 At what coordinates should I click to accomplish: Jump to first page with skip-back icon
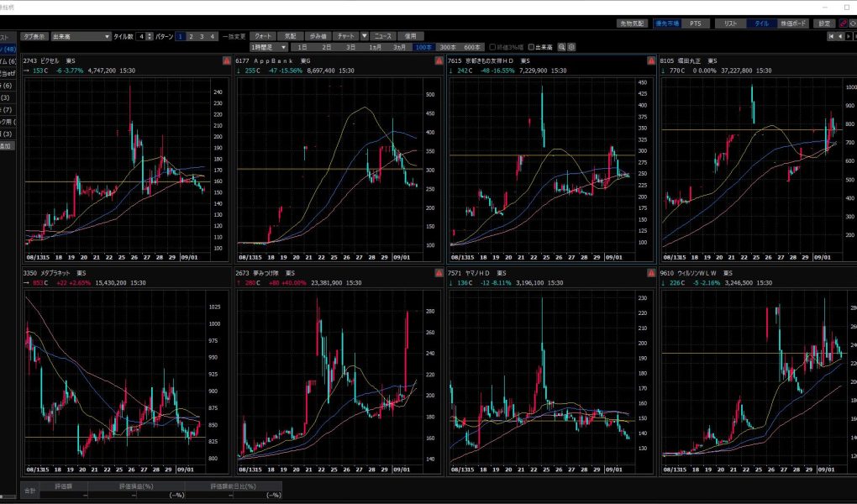pos(831,37)
